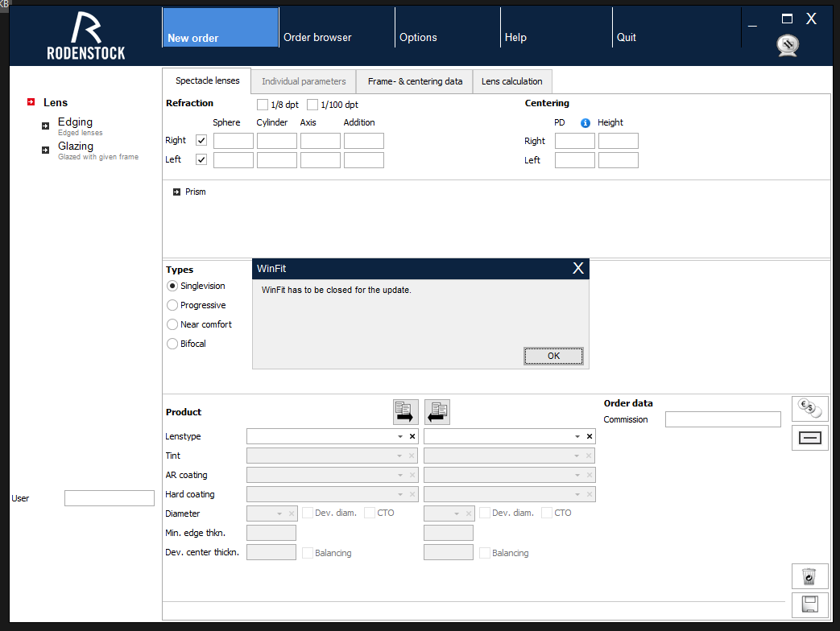
Task: Click the lens shape button under the coins
Action: tap(809, 438)
